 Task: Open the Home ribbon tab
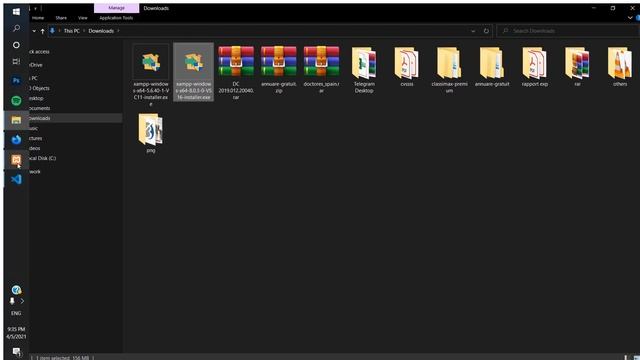38,18
